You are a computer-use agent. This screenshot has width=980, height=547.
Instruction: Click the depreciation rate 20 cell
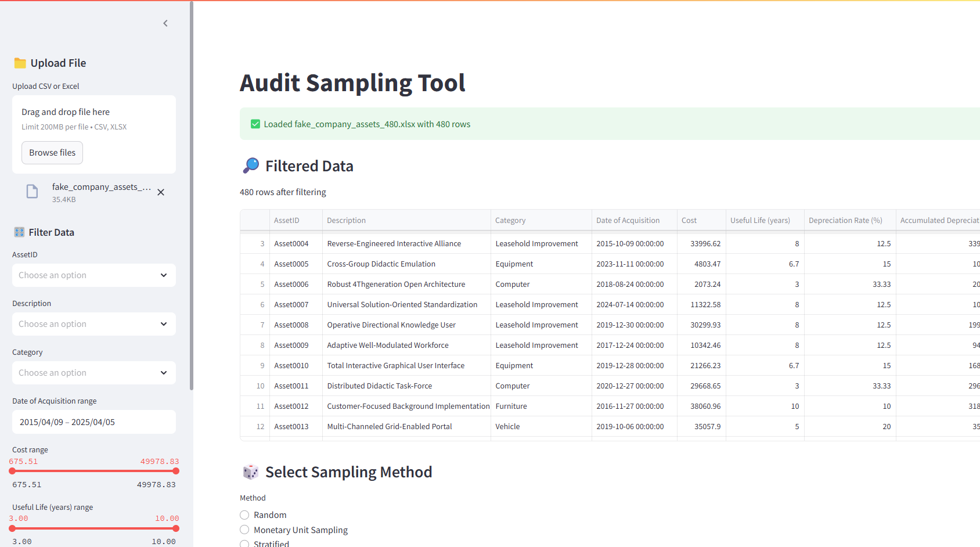pyautogui.click(x=850, y=426)
